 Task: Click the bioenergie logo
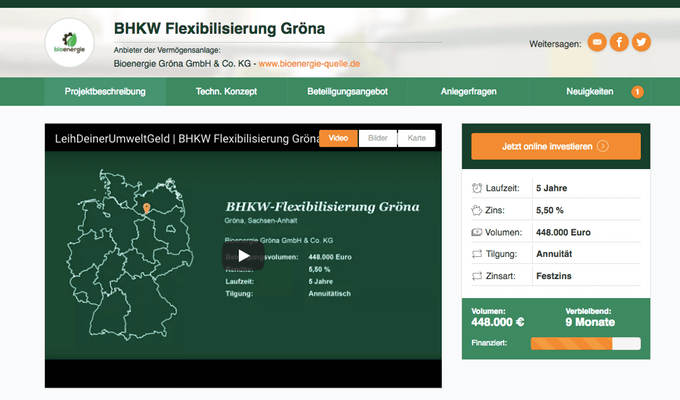(69, 43)
